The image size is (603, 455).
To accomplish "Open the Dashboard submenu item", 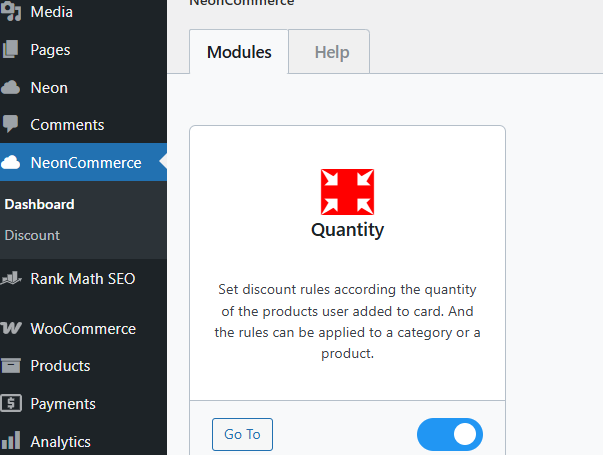I will coord(39,204).
